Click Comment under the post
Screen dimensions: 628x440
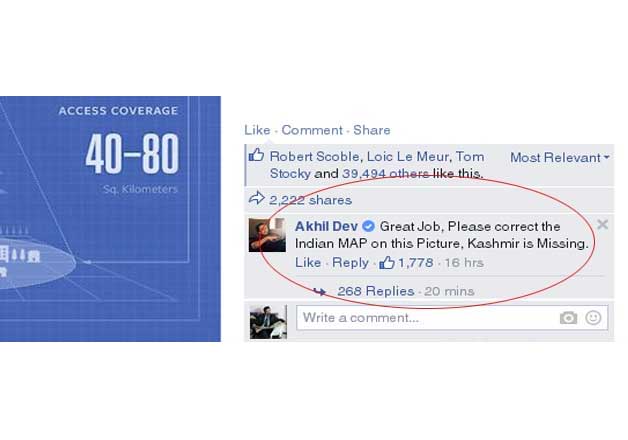tap(312, 130)
